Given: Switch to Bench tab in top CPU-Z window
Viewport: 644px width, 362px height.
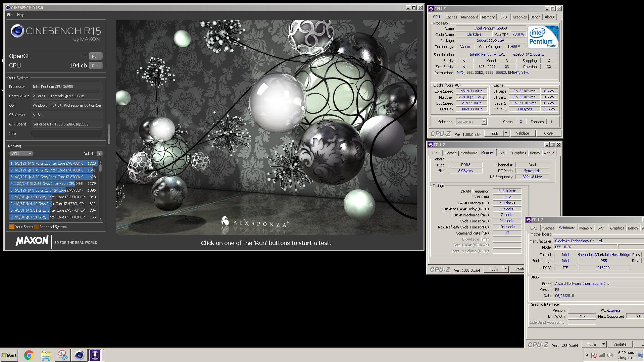Looking at the screenshot, I should 536,17.
